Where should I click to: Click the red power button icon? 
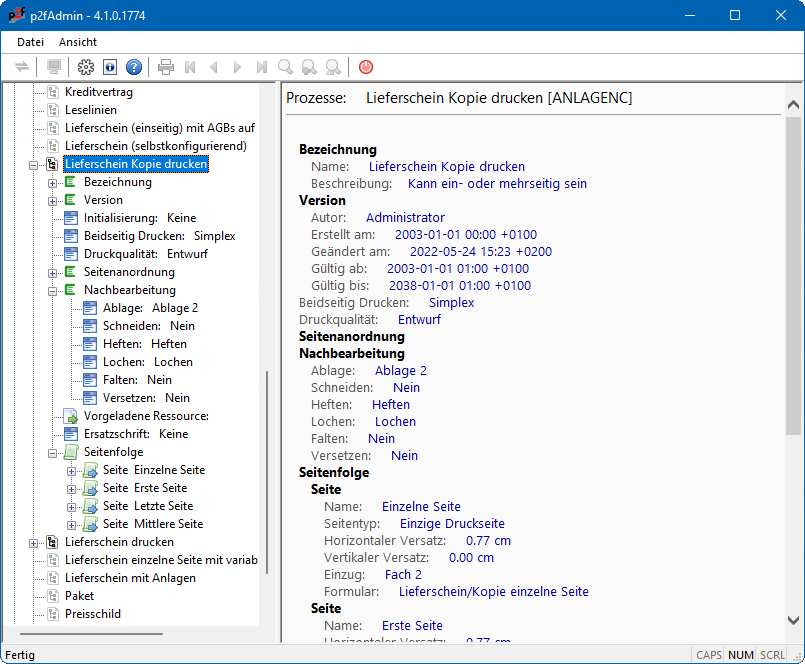pyautogui.click(x=366, y=67)
